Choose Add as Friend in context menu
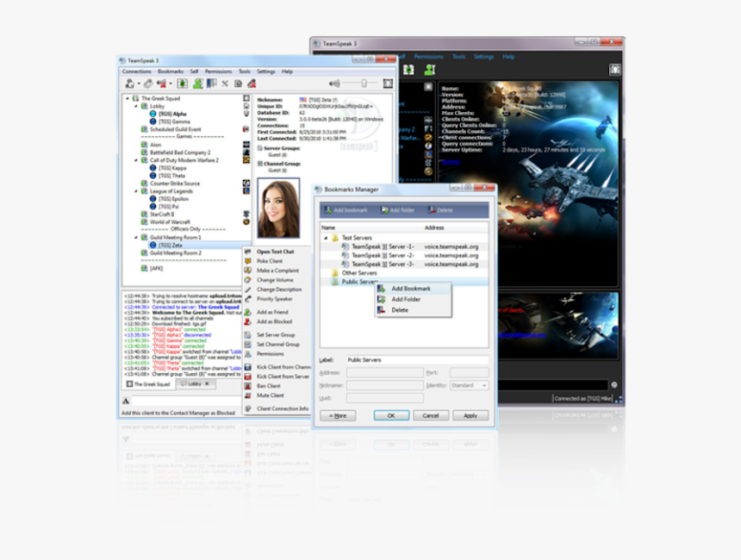This screenshot has height=560, width=741. pyautogui.click(x=272, y=313)
